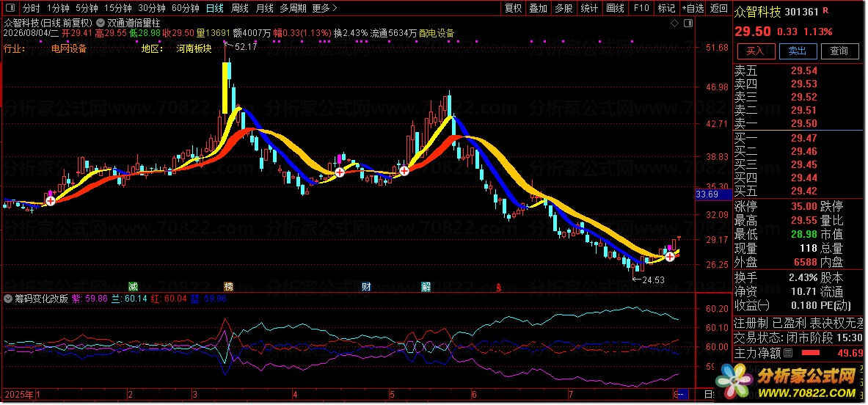Click the red 买入 buy button

tap(755, 51)
